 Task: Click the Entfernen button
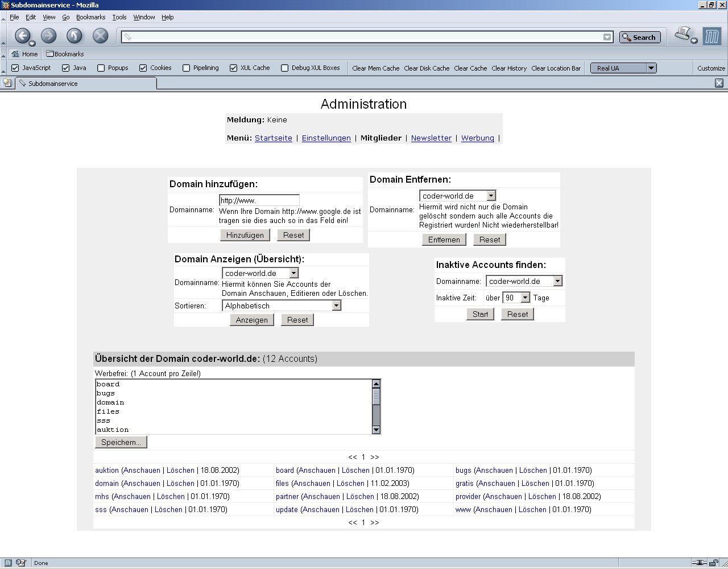[444, 240]
